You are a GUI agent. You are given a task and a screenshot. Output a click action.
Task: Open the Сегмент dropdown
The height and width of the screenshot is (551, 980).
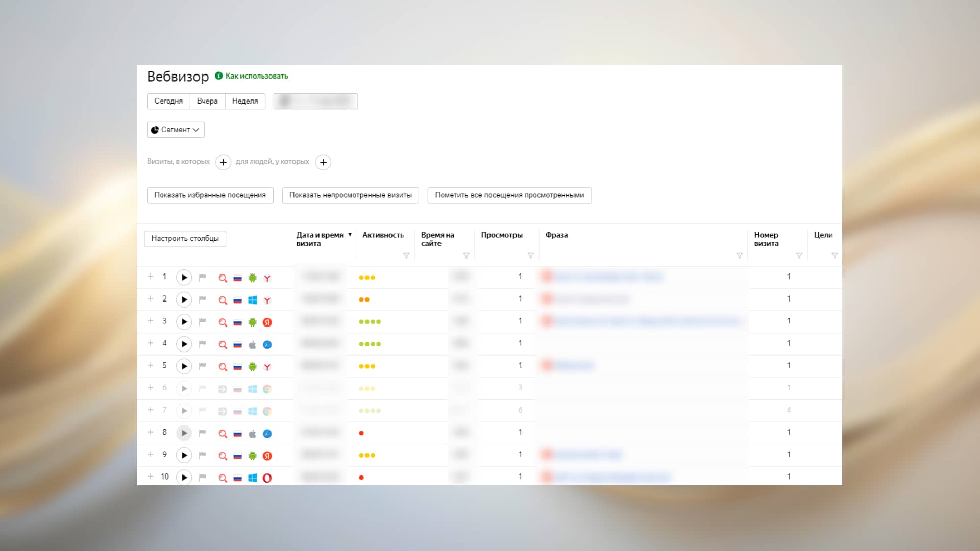(x=176, y=130)
